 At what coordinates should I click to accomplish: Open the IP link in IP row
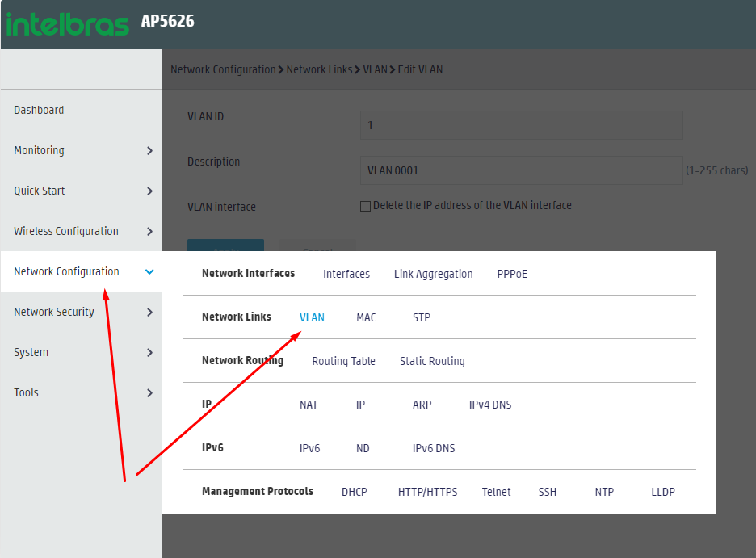coord(360,405)
